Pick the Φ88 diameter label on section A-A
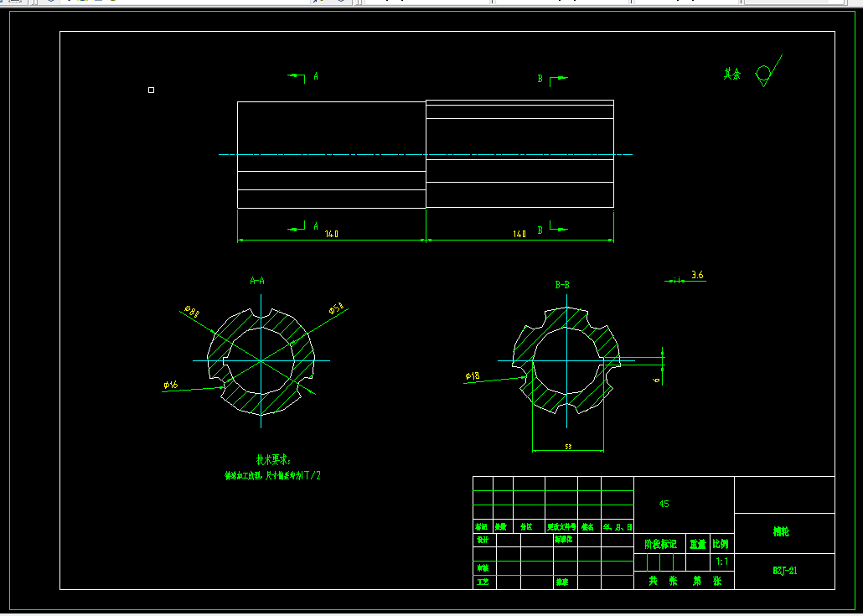 (192, 312)
